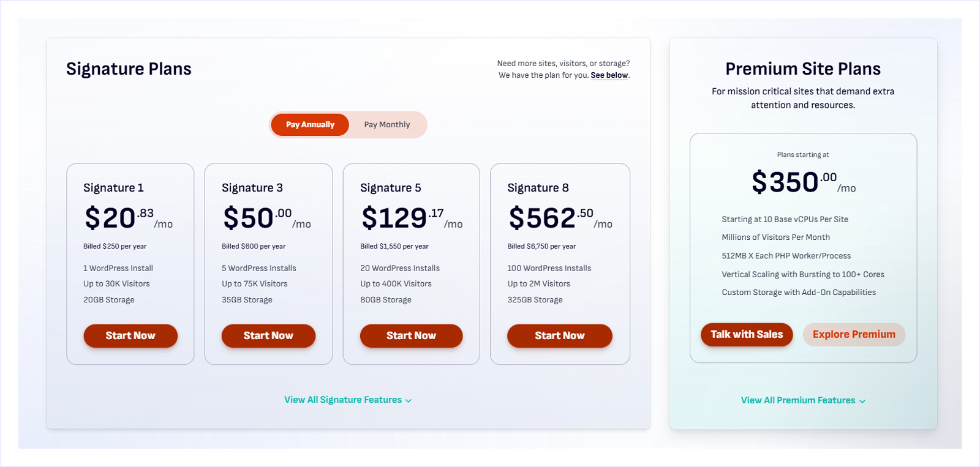Click the Premium Site Plans heading
980x467 pixels.
[802, 69]
